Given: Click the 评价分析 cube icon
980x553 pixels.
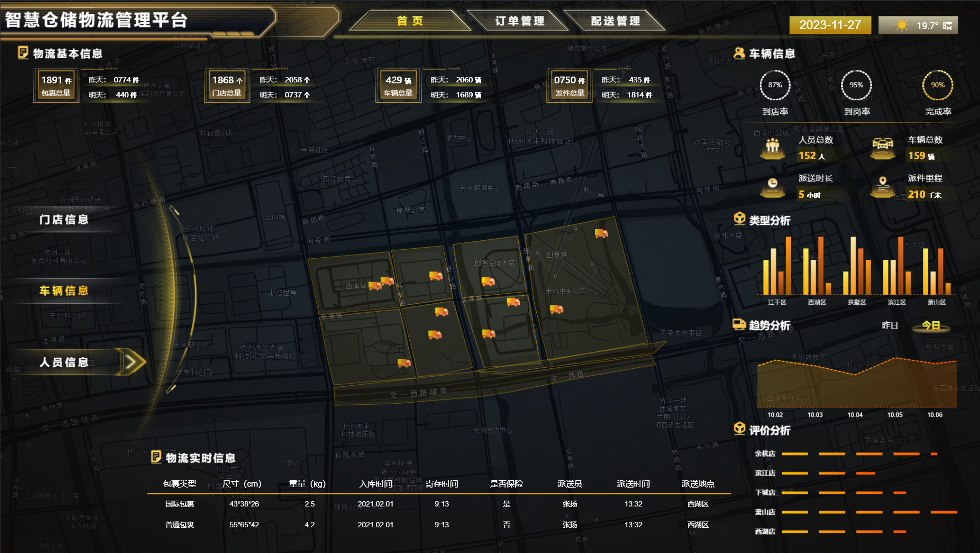Looking at the screenshot, I should 739,428.
